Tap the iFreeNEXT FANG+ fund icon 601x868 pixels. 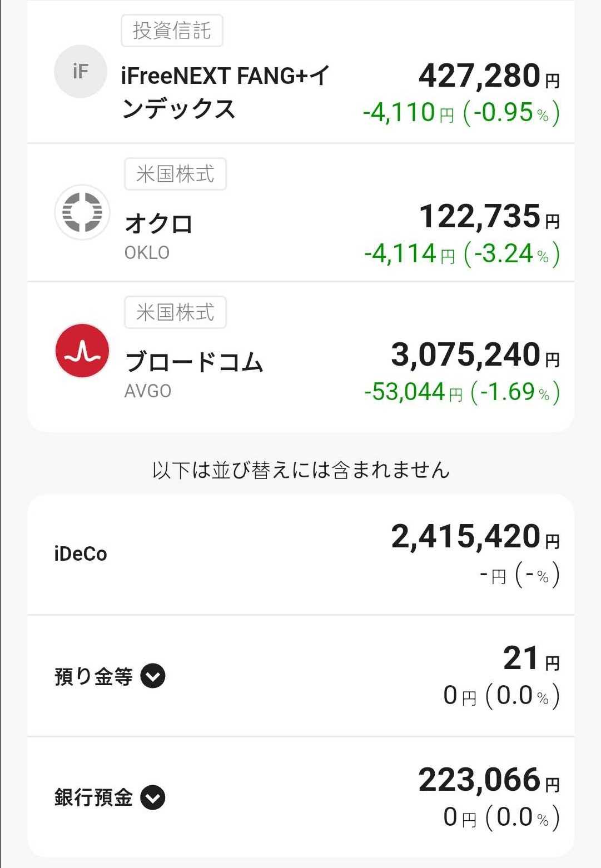pos(81,72)
